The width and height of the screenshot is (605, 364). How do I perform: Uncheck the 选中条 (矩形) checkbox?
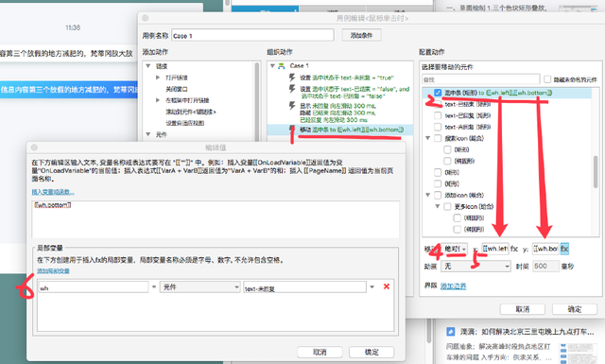click(438, 93)
